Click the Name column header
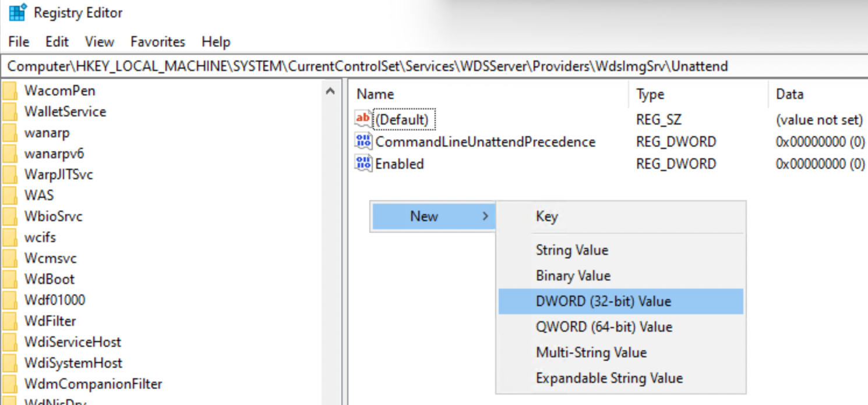Viewport: 868px width, 405px height. coord(375,94)
